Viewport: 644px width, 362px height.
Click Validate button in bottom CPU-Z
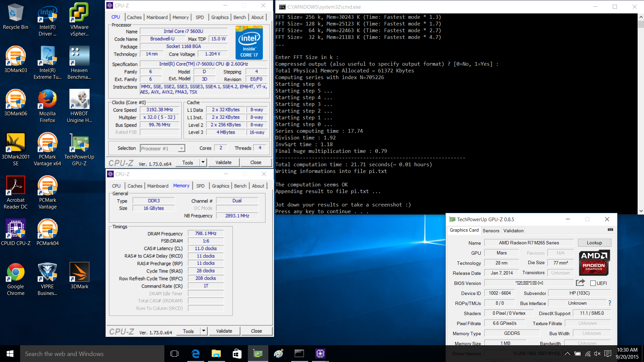tap(224, 331)
